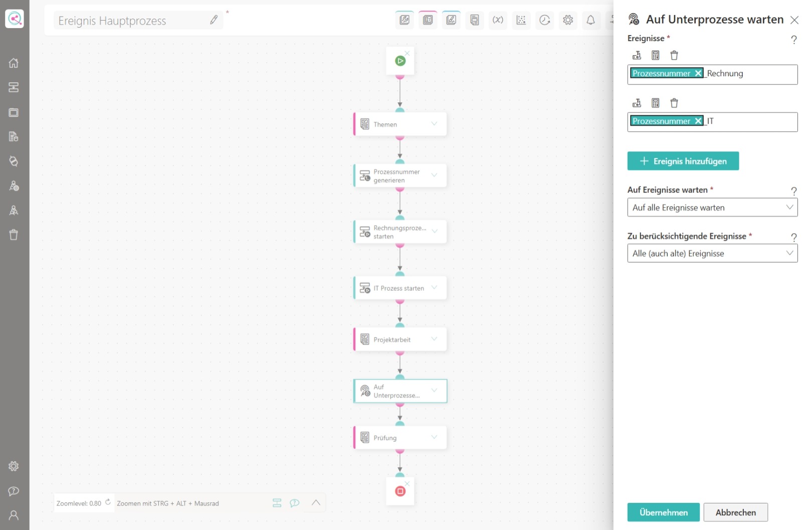812x530 pixels.
Task: Click Ereignis hinzufügen button
Action: (683, 161)
